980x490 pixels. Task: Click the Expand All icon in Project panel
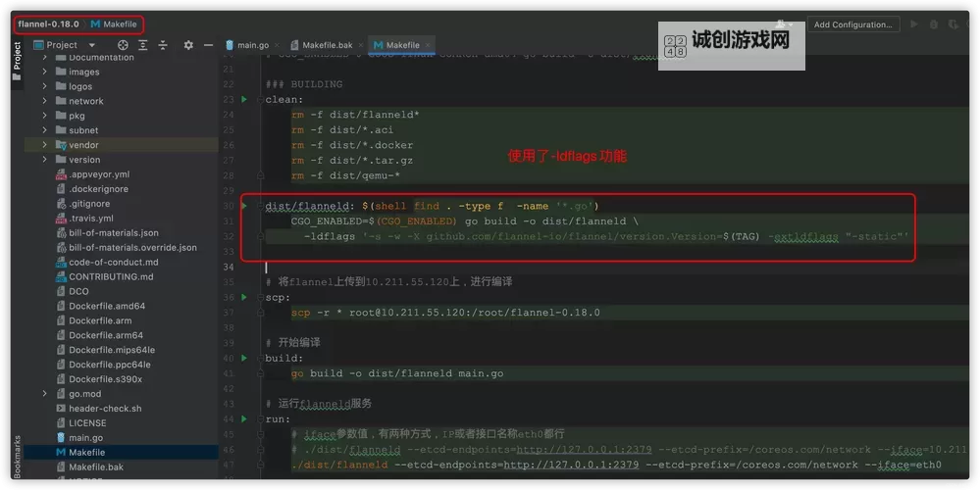click(143, 45)
